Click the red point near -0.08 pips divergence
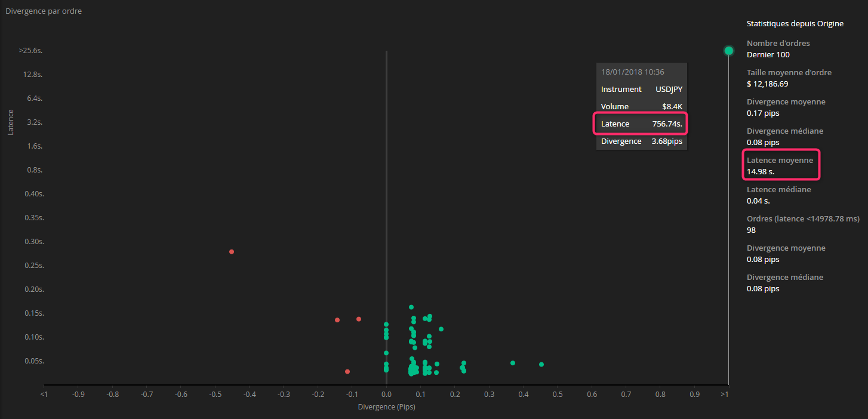 [x=359, y=319]
